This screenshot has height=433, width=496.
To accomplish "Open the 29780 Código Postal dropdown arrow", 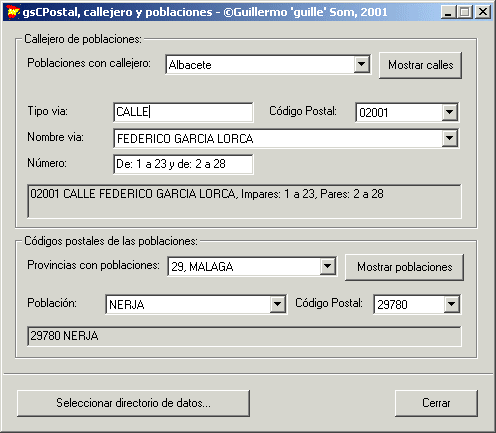I will coord(452,304).
